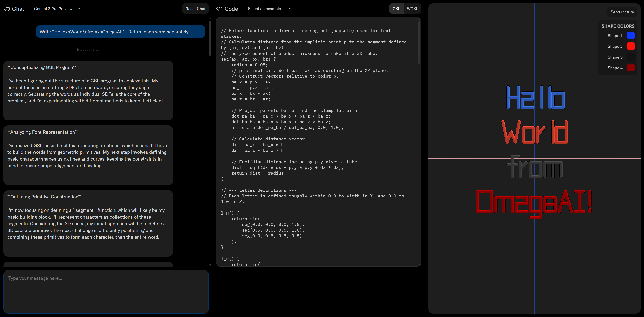Click the message input text area
Screen dimensions: 644x317
[106, 292]
